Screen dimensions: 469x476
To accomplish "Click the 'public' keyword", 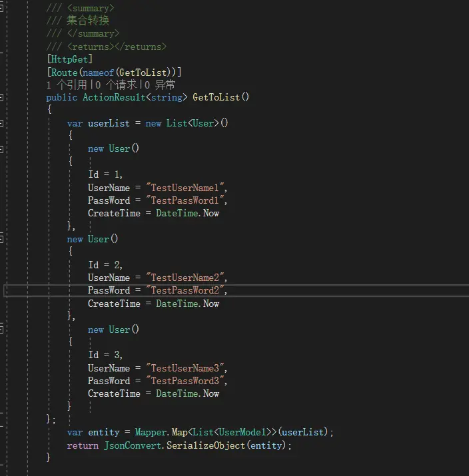I will pos(62,97).
